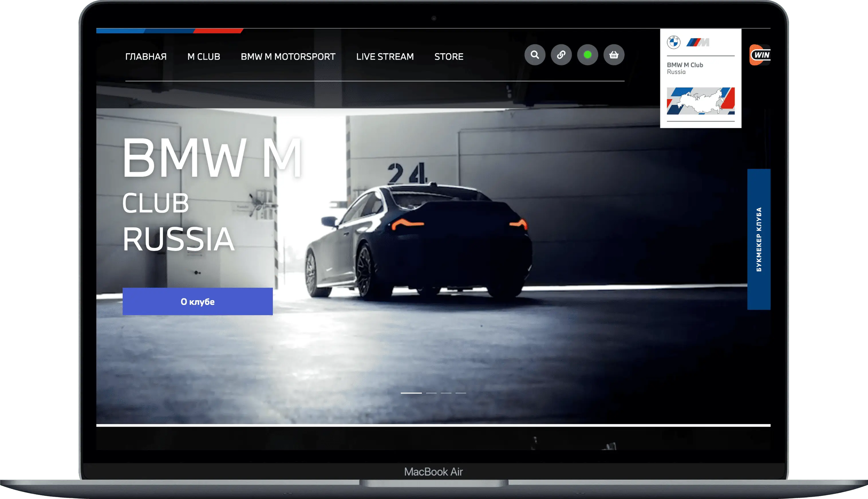Screen dimensions: 868x499
Task: Click the CLUB hero heading text
Action: coord(155,203)
